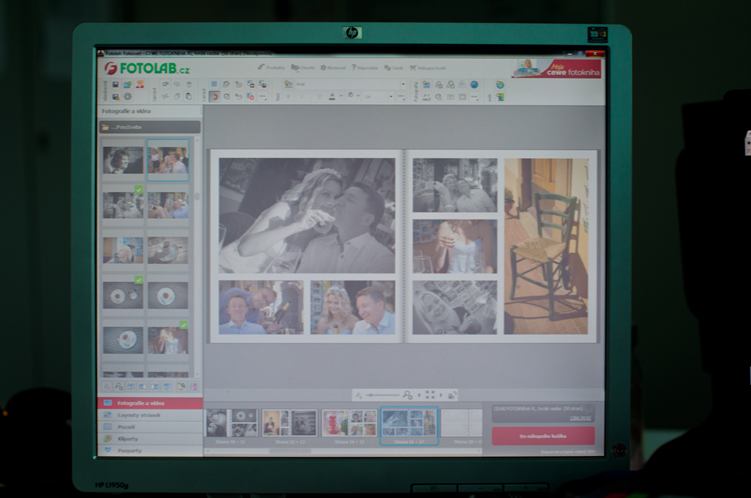
Task: Click the highlighted red tool icon in toolbar
Action: [215, 97]
